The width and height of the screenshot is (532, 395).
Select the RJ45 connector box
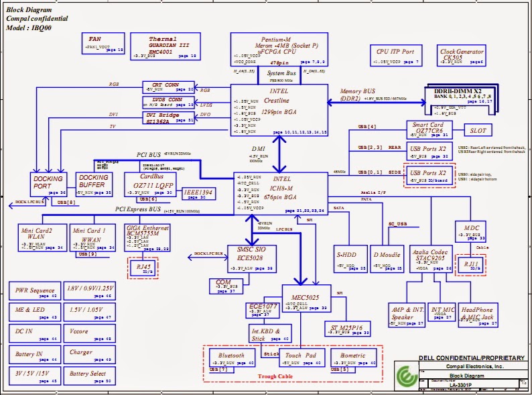click(x=144, y=268)
